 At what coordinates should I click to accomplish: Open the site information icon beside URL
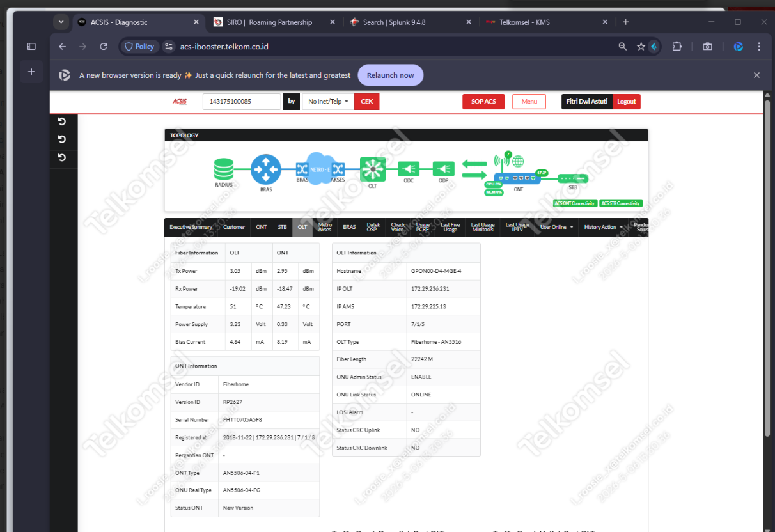pos(169,47)
